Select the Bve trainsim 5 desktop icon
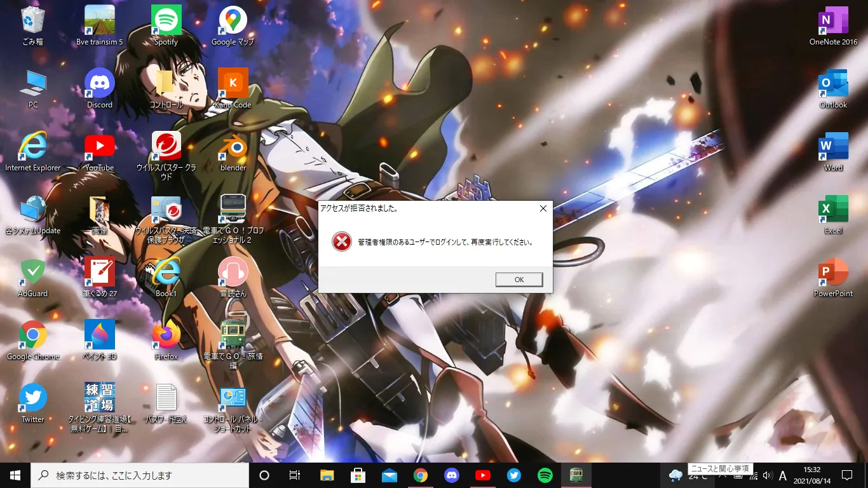 pos(100,26)
